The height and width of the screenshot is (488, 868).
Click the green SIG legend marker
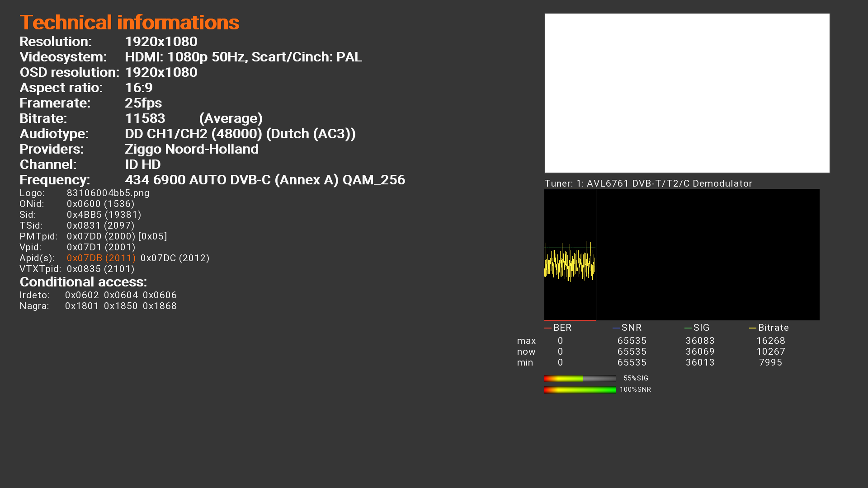point(688,328)
